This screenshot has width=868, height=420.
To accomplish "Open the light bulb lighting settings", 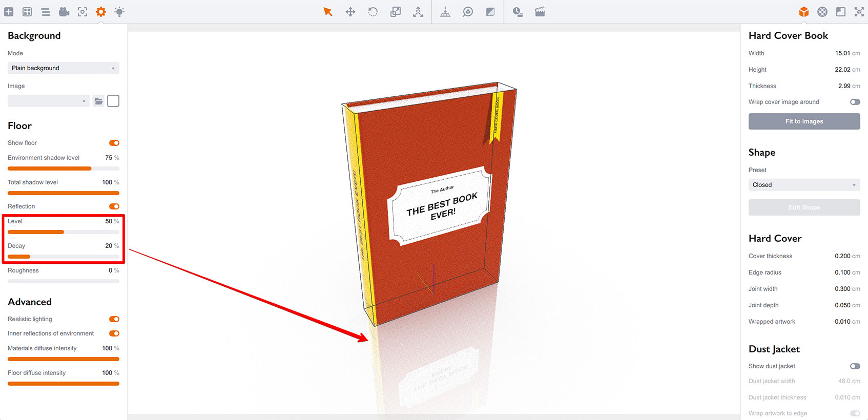I will 119,12.
